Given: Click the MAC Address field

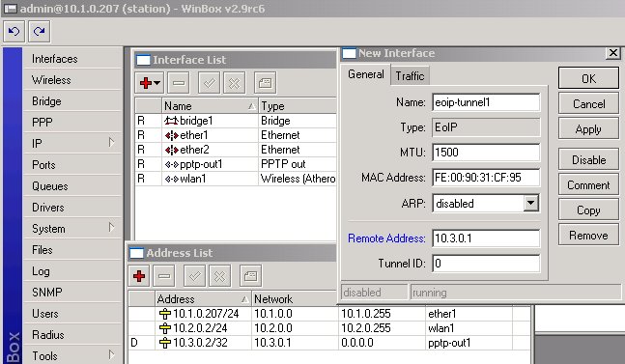Looking at the screenshot, I should [x=486, y=178].
